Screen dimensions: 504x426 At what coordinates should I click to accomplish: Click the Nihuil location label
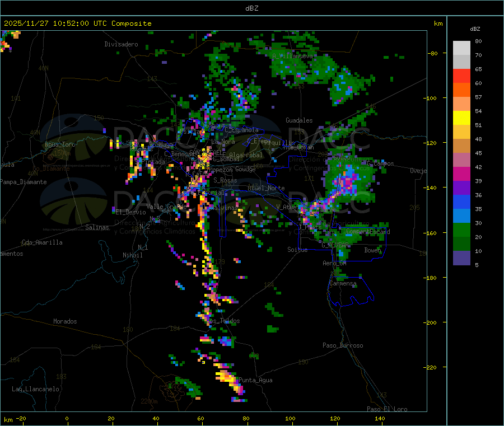[x=132, y=255]
